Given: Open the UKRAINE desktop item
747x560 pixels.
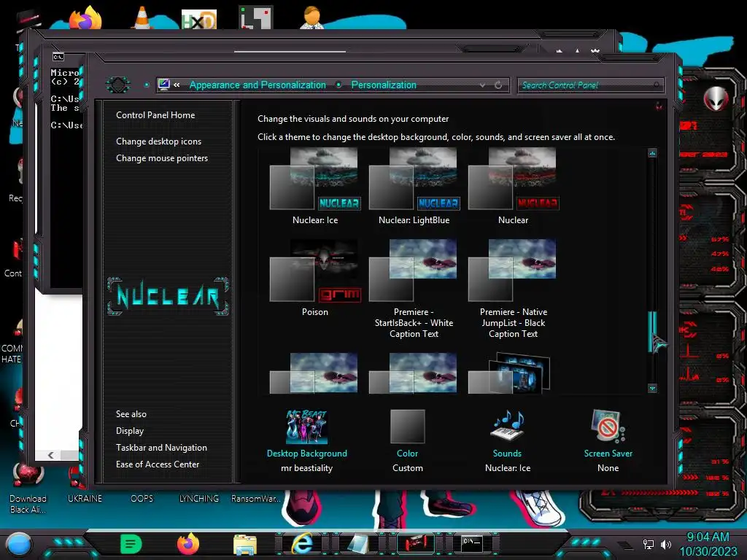Looking at the screenshot, I should tap(85, 499).
